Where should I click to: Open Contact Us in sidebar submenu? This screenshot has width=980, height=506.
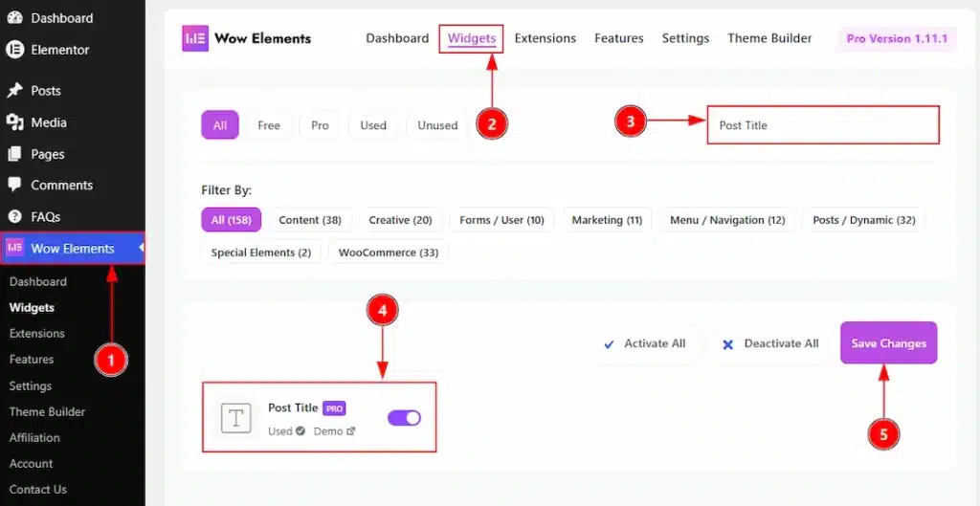(x=38, y=489)
